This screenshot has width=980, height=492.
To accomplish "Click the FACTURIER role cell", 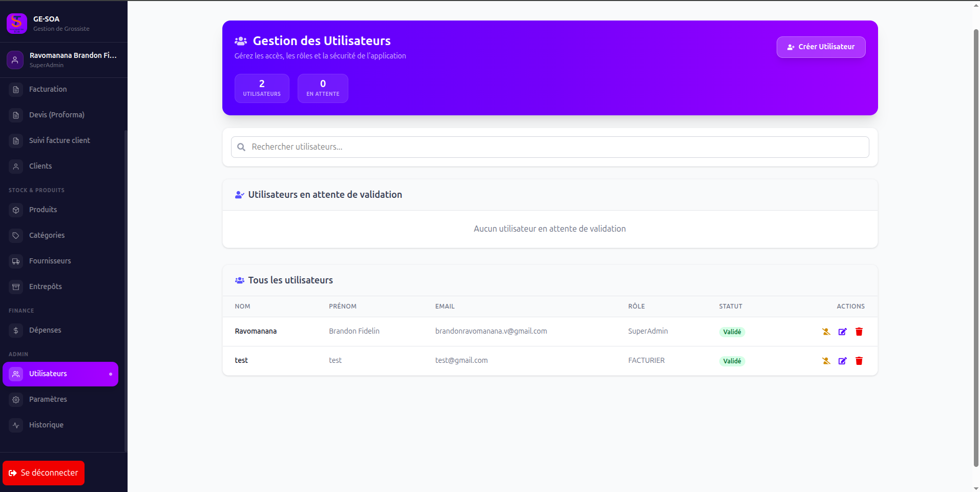I will coord(646,361).
